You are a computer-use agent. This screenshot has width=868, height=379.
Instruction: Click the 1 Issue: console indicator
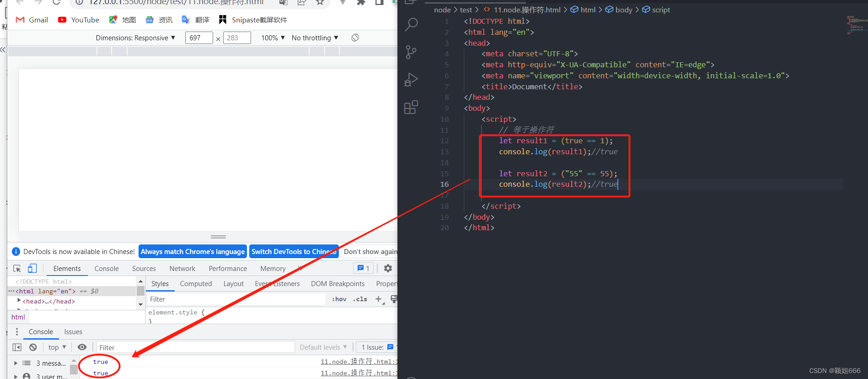377,347
